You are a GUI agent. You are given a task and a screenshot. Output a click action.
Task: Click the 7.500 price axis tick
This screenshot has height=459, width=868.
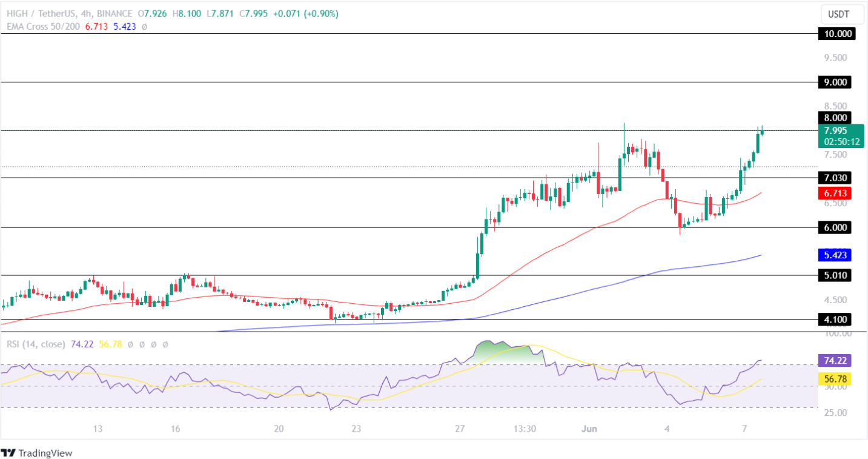click(835, 155)
